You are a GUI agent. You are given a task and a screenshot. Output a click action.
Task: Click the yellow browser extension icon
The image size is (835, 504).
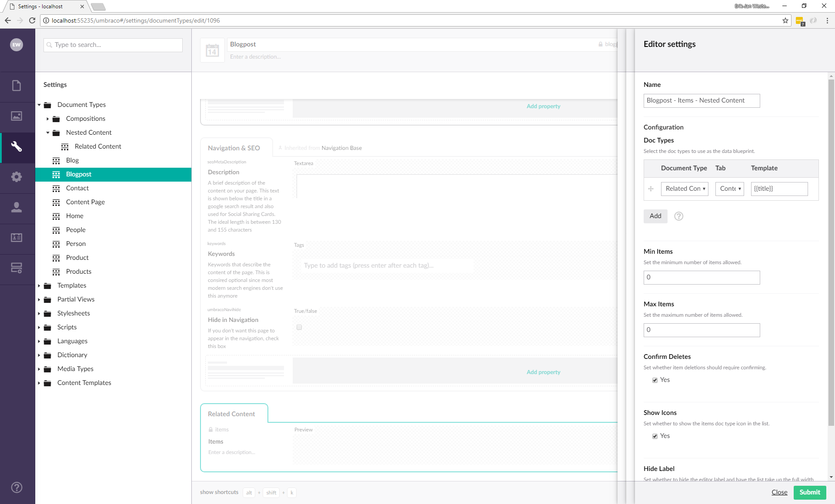point(800,21)
